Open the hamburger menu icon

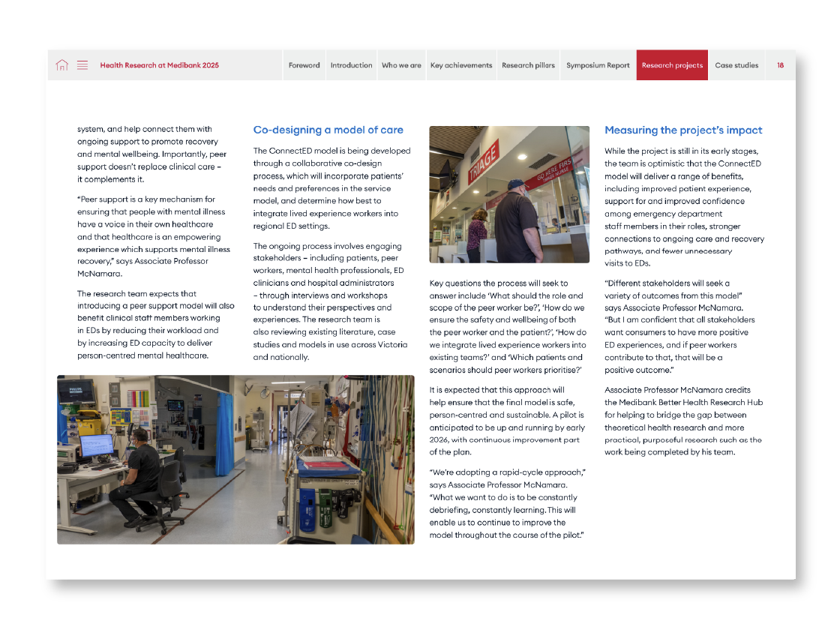(82, 65)
